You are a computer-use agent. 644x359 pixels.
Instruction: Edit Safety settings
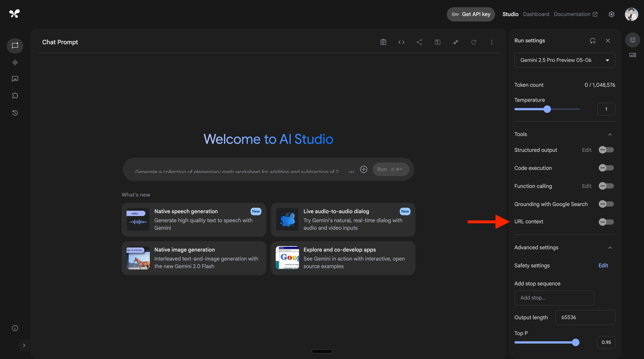pyautogui.click(x=603, y=265)
